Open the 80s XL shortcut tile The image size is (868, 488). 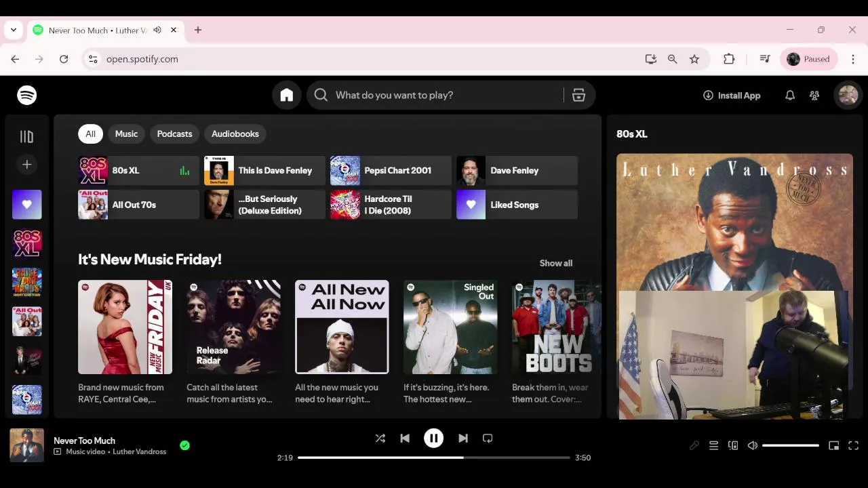point(139,171)
